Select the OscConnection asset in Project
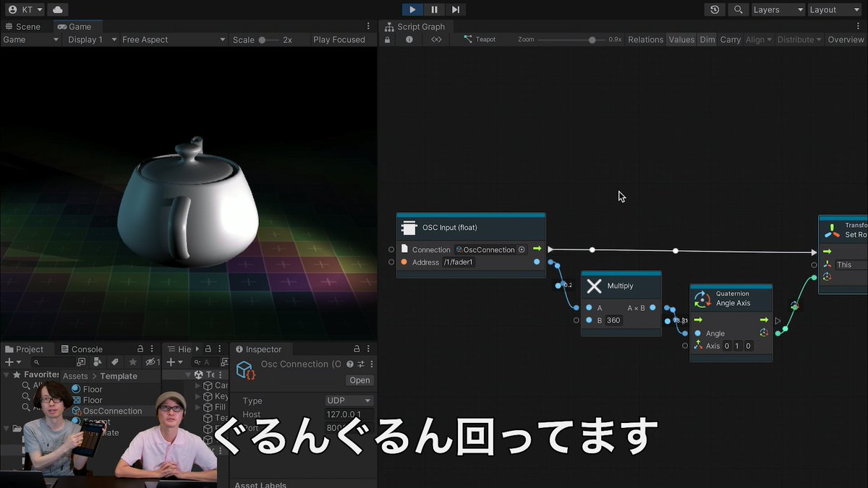Viewport: 868px width, 488px height. (x=106, y=411)
